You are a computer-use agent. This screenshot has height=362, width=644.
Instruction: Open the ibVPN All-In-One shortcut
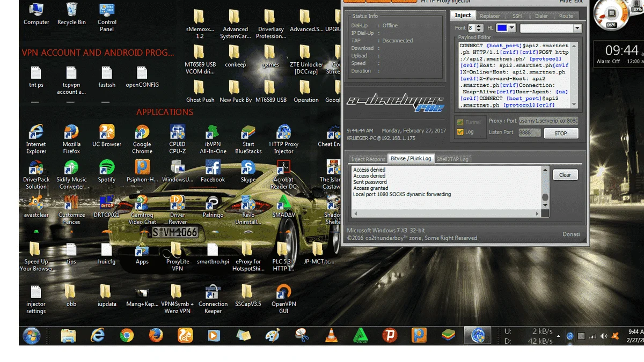(213, 139)
